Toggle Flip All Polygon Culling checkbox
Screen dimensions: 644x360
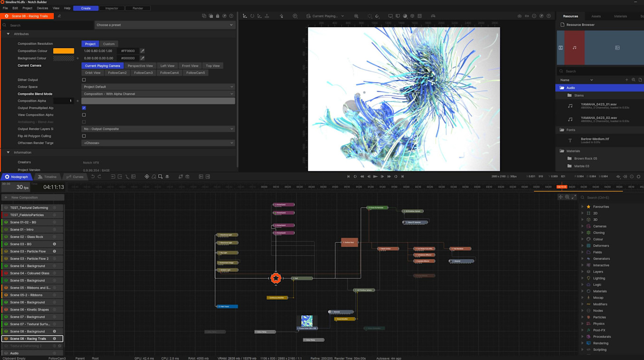[84, 136]
